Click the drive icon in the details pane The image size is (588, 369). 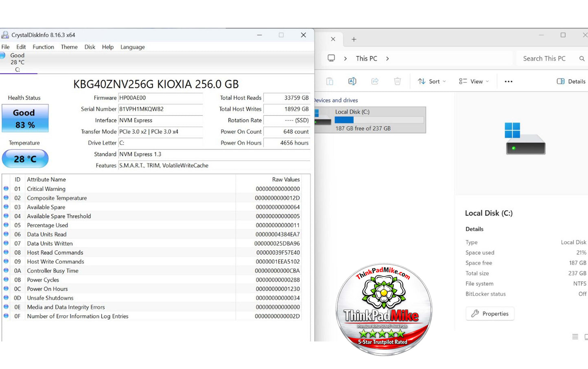(x=525, y=139)
